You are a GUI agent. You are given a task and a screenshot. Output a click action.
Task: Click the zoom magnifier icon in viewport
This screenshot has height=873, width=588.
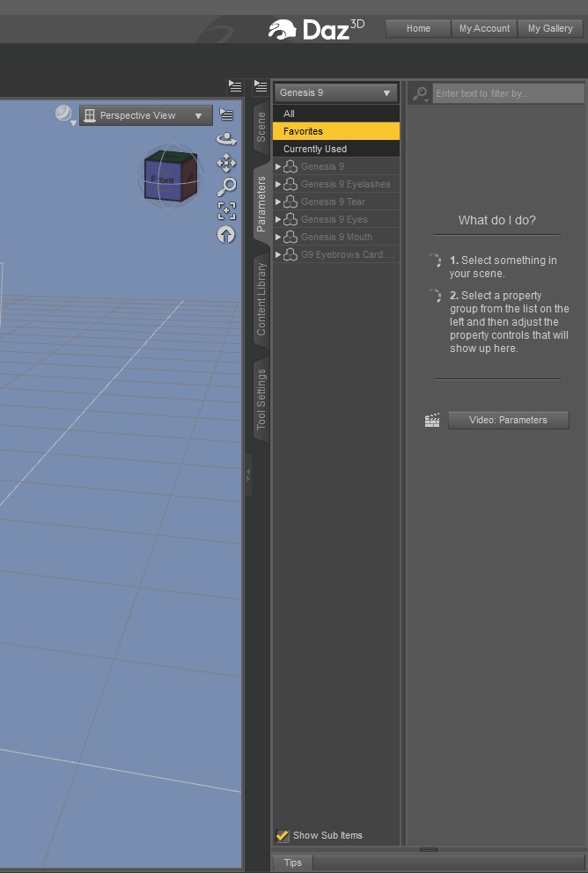(x=226, y=187)
